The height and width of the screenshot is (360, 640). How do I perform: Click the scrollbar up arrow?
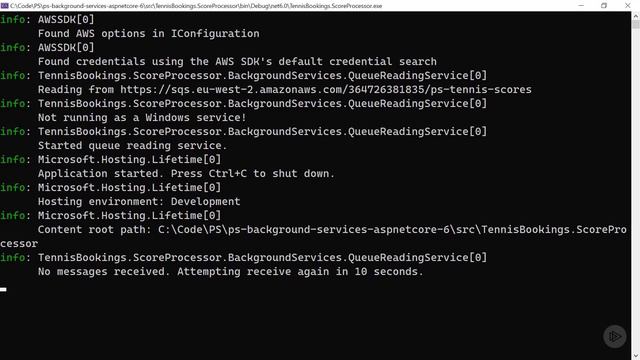click(x=636, y=16)
